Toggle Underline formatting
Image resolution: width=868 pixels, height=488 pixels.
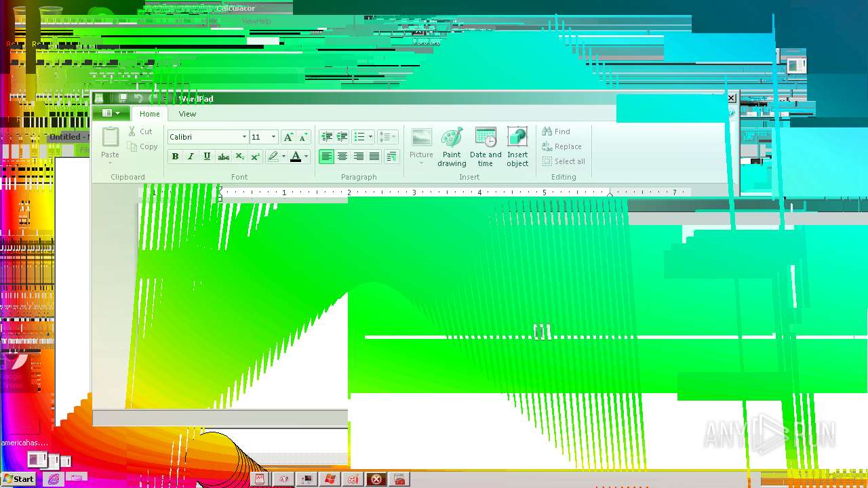[207, 157]
